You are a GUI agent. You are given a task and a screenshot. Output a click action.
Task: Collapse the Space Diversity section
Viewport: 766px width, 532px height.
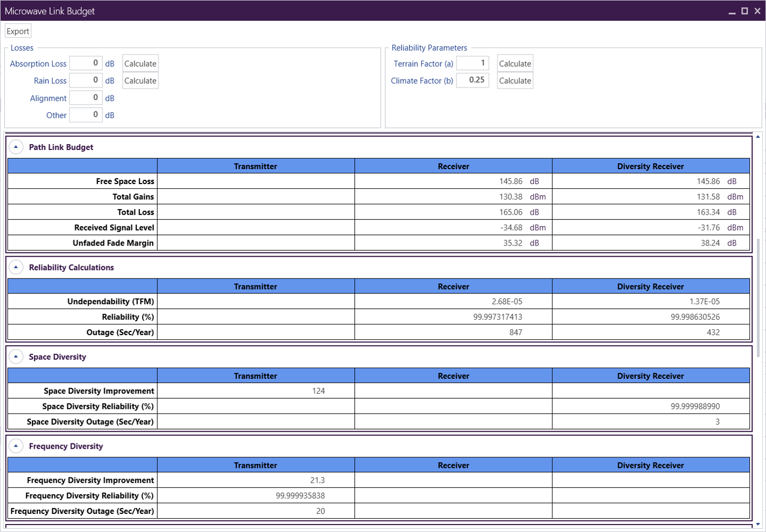16,356
